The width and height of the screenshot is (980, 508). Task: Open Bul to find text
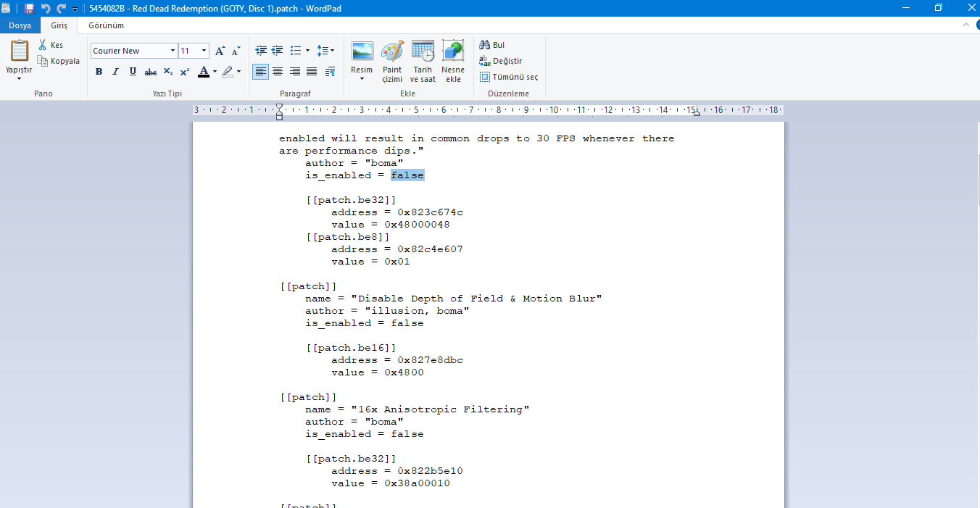coord(492,45)
